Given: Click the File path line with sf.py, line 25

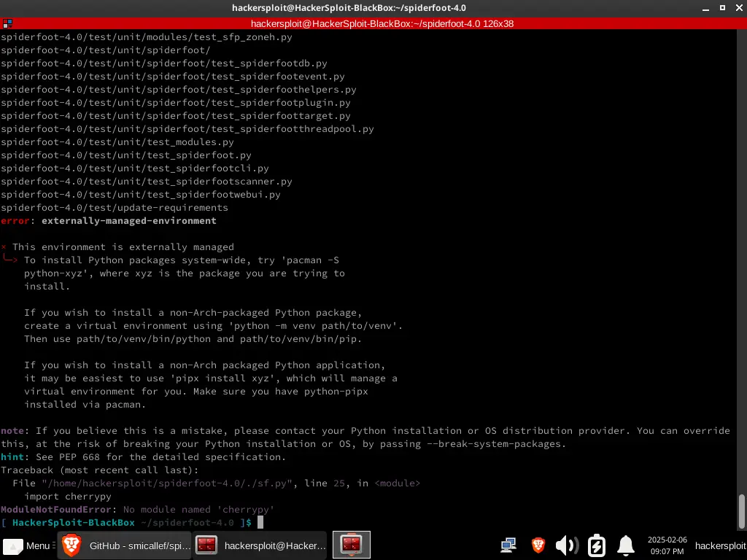Looking at the screenshot, I should coord(216,483).
